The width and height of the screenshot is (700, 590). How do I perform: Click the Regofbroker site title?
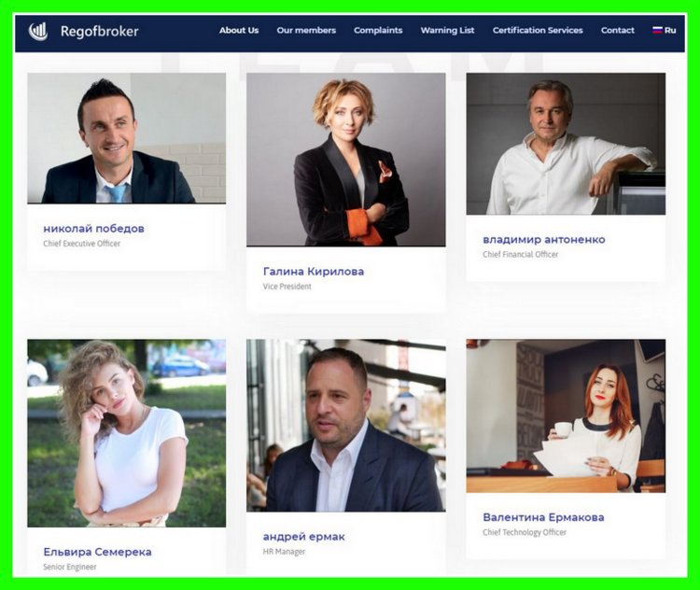point(100,31)
